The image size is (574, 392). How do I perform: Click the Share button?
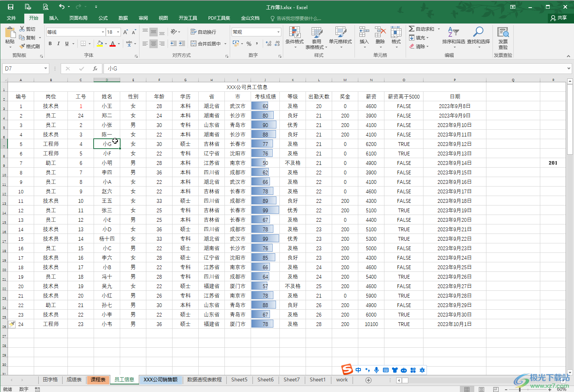(559, 18)
